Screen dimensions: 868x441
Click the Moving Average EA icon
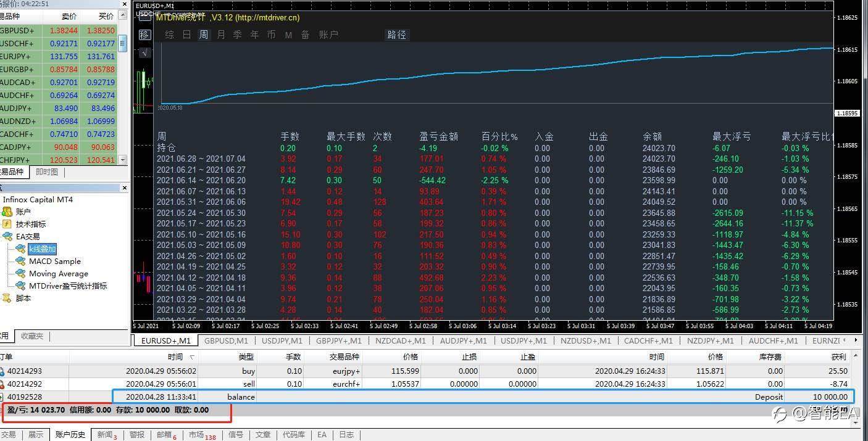click(x=20, y=273)
